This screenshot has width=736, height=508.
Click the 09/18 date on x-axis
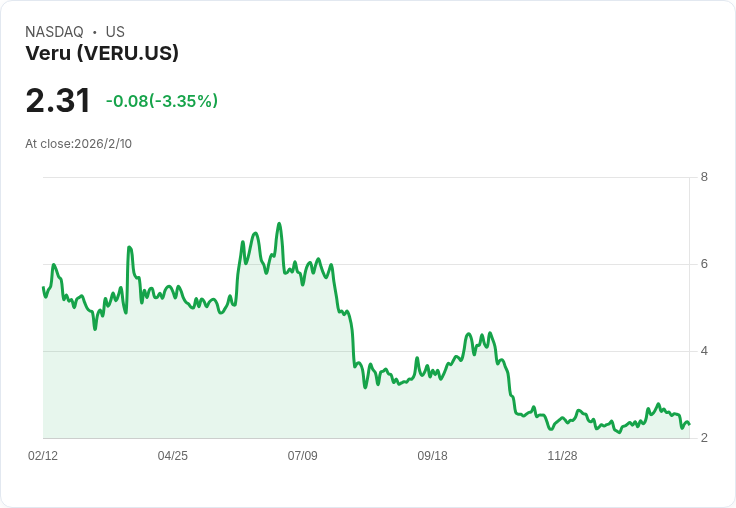(432, 456)
